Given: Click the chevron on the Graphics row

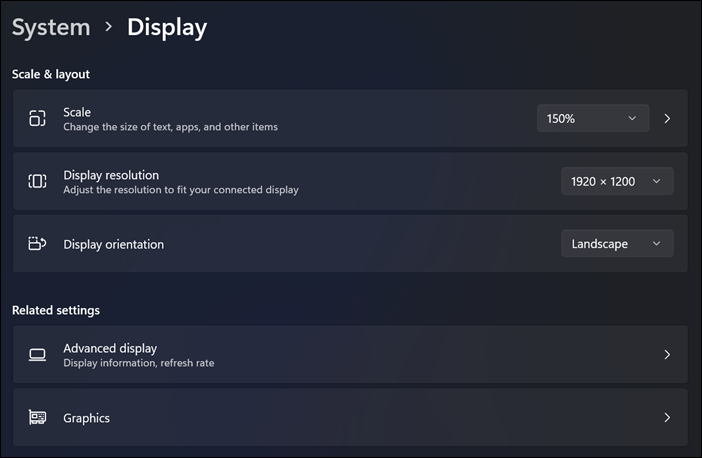Looking at the screenshot, I should (667, 418).
